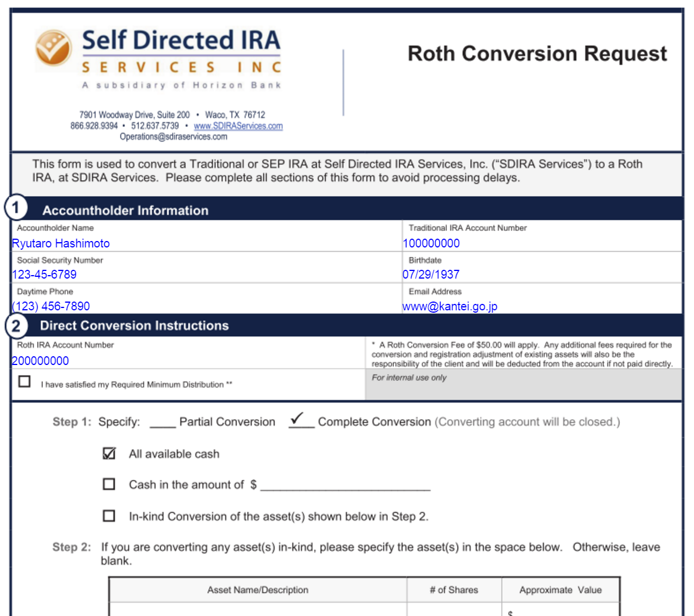Screen dimensions: 694x616
Task: Check the Required Minimum Distribution checkbox
Action: point(25,382)
